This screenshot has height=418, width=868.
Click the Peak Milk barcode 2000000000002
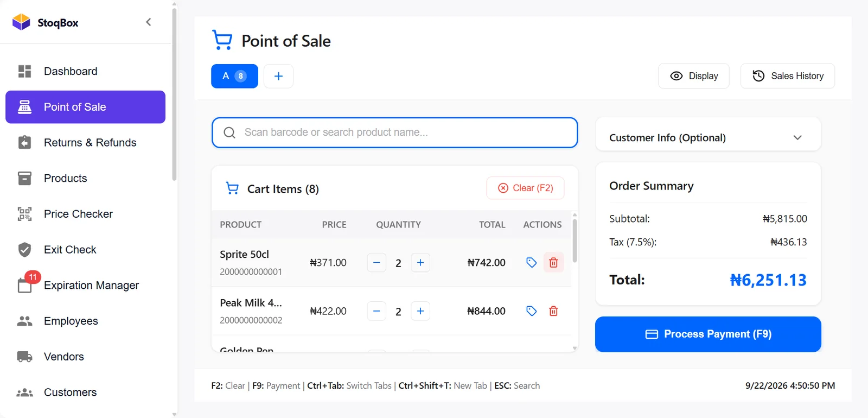click(251, 320)
